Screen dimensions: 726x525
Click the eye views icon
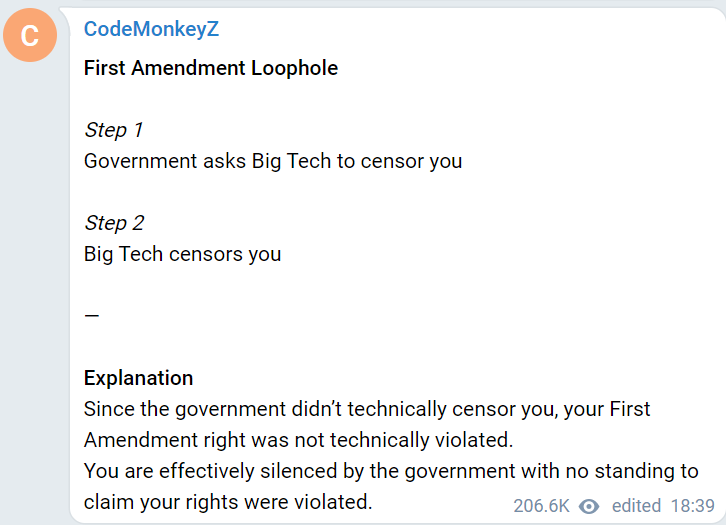pyautogui.click(x=589, y=506)
